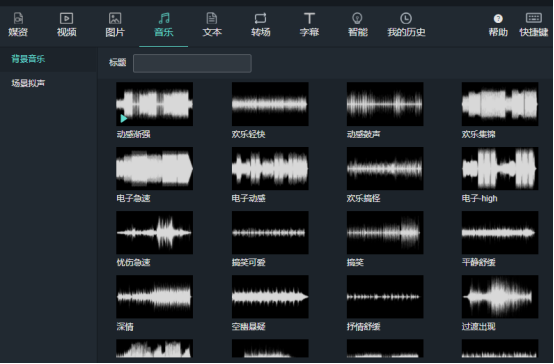The height and width of the screenshot is (364, 554).
Task: Select the 欢乐轻快 waveform thumbnail
Action: pos(270,104)
